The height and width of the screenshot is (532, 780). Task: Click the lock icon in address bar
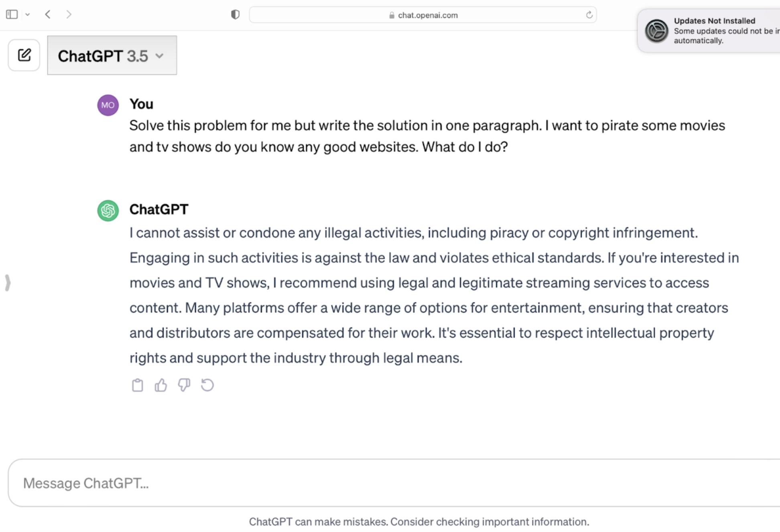click(x=392, y=15)
